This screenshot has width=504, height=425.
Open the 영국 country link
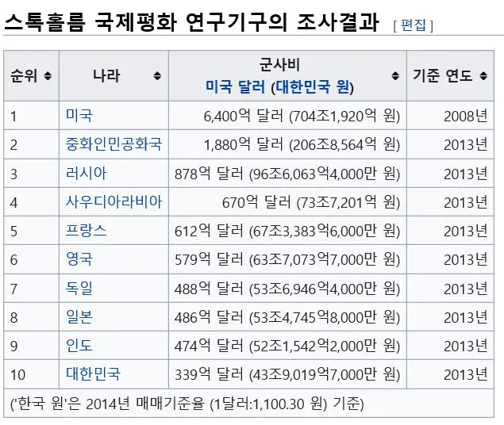[x=79, y=258]
